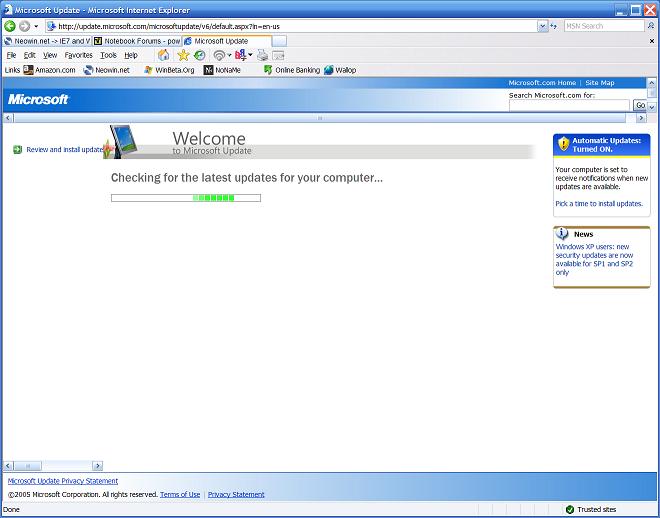
Task: Click the Microsoft logo in the banner
Action: [x=38, y=100]
